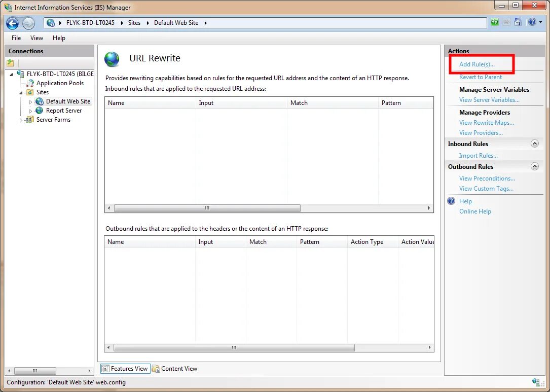This screenshot has width=550, height=392.
Task: Expand the Default Web Site node
Action: pyautogui.click(x=30, y=102)
